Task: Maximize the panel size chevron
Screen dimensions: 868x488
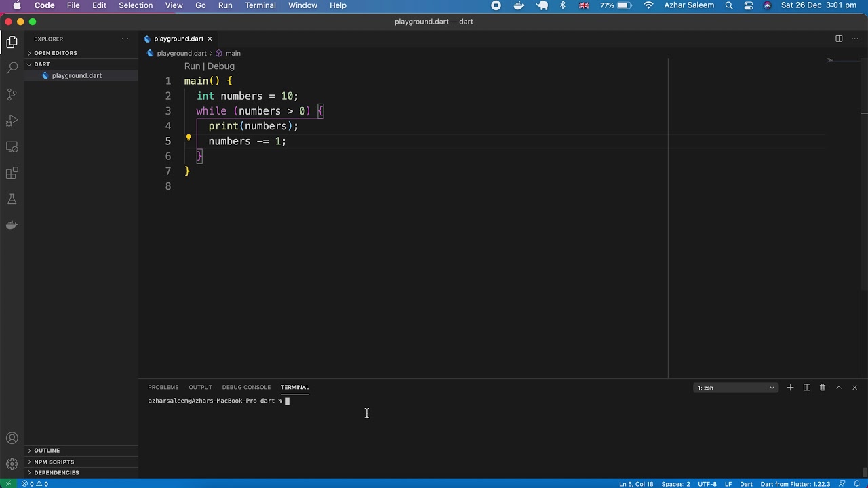Action: (x=839, y=388)
